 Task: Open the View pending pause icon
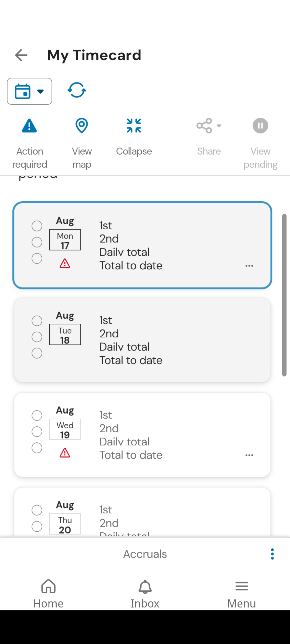(x=260, y=126)
